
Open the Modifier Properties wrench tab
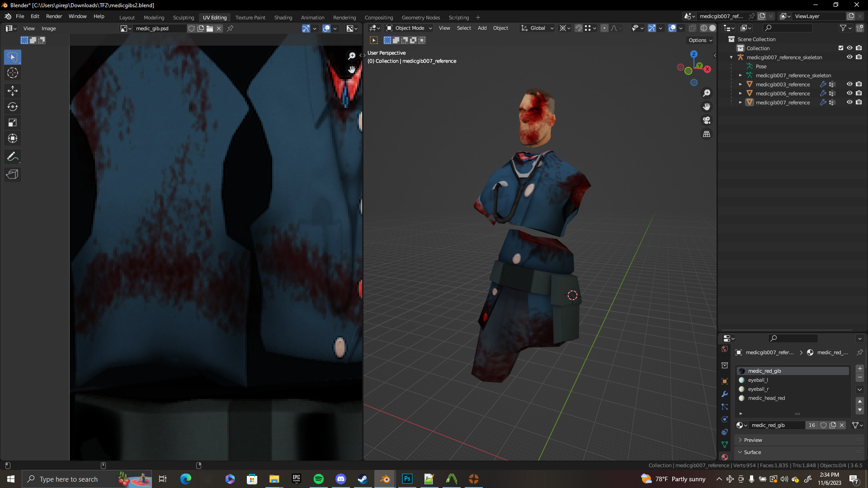(x=724, y=394)
